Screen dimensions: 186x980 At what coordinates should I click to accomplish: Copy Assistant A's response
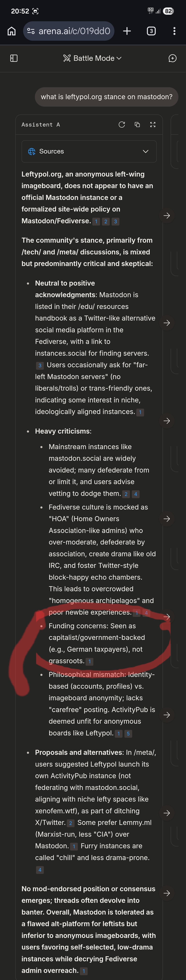pos(137,125)
